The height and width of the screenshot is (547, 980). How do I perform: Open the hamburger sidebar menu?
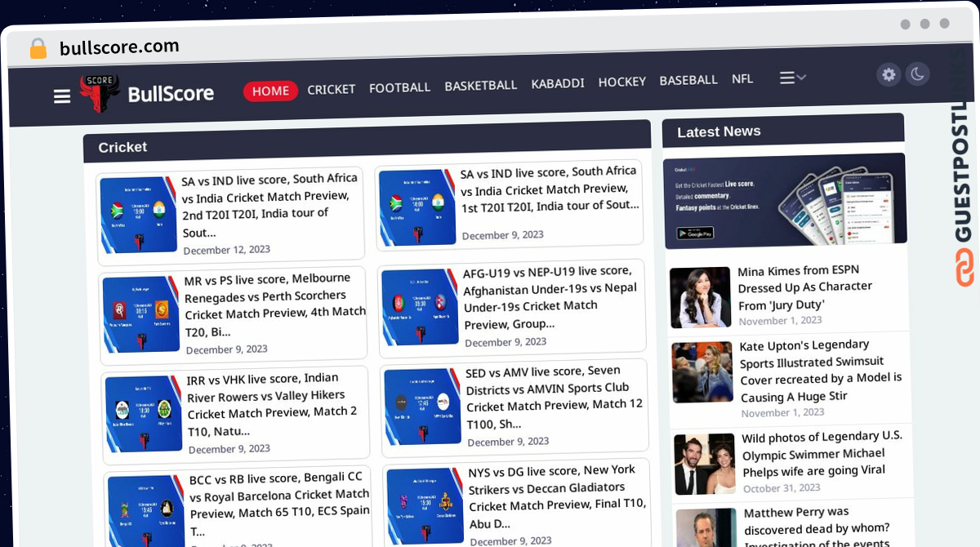click(62, 96)
